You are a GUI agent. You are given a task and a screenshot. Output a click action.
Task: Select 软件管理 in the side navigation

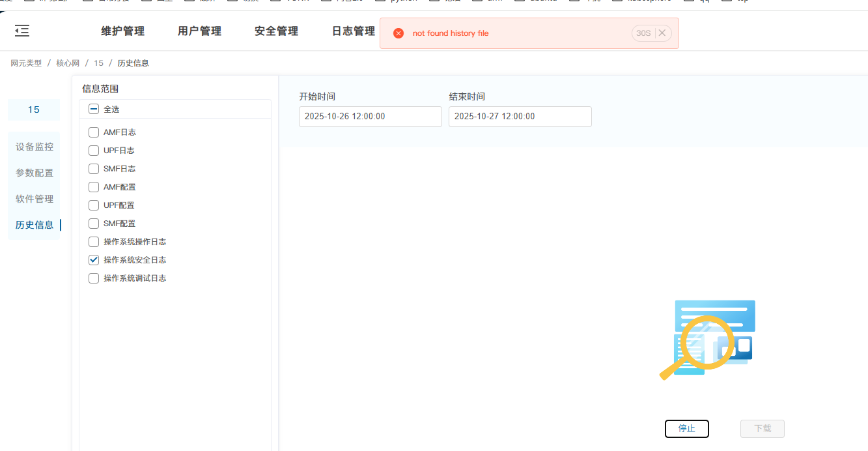pos(35,199)
